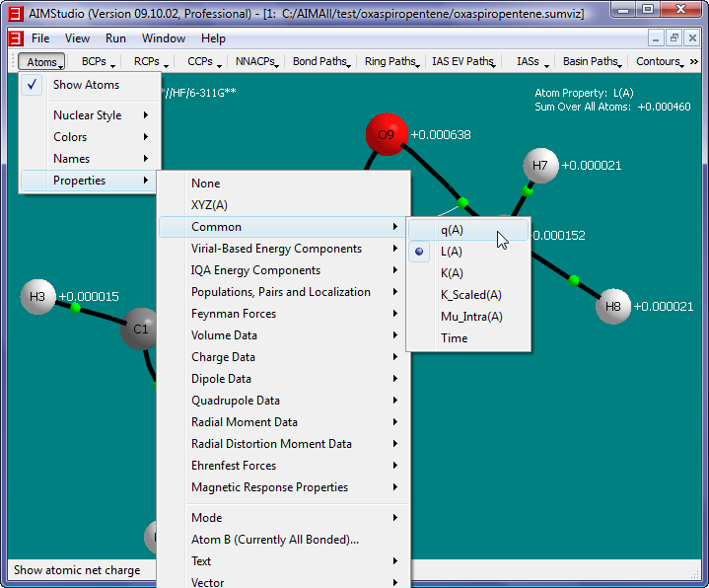This screenshot has height=588, width=709.
Task: Click the red document icon beside File menu
Action: 15,38
